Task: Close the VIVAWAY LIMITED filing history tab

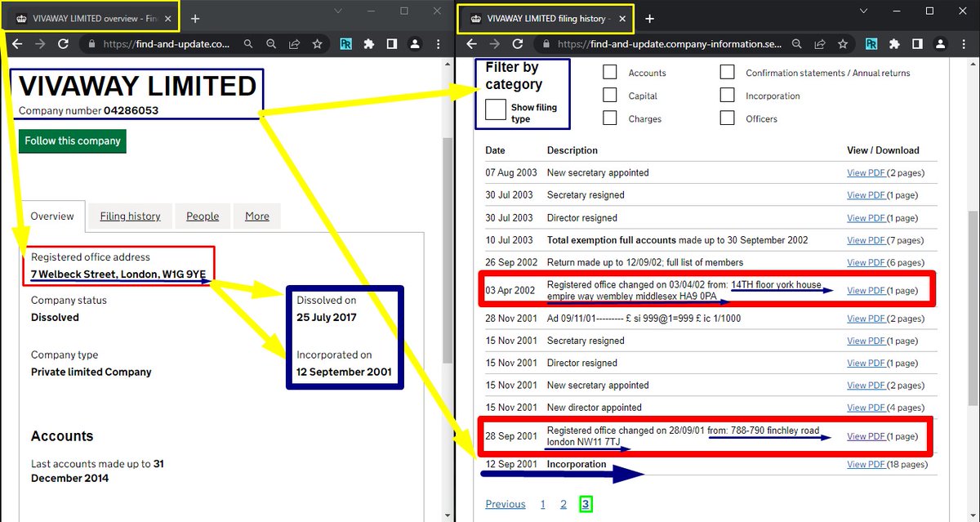Action: (624, 18)
